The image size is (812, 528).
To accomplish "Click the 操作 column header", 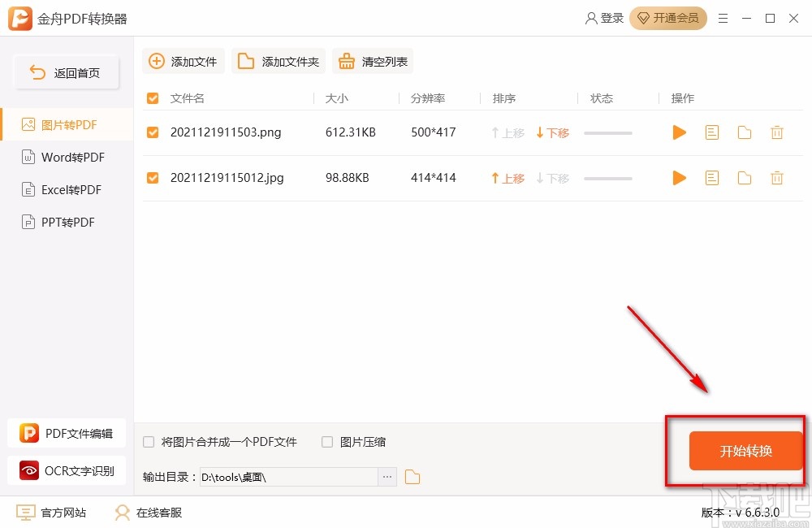I will click(x=683, y=98).
